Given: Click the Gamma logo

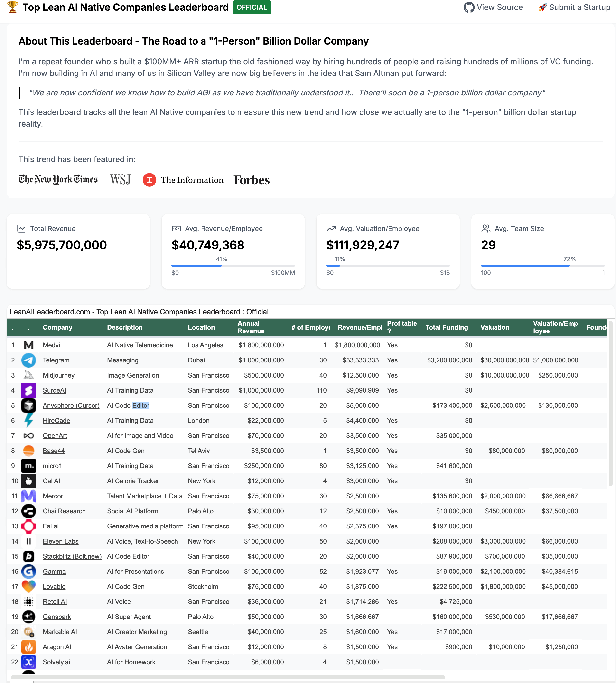Looking at the screenshot, I should pos(29,571).
